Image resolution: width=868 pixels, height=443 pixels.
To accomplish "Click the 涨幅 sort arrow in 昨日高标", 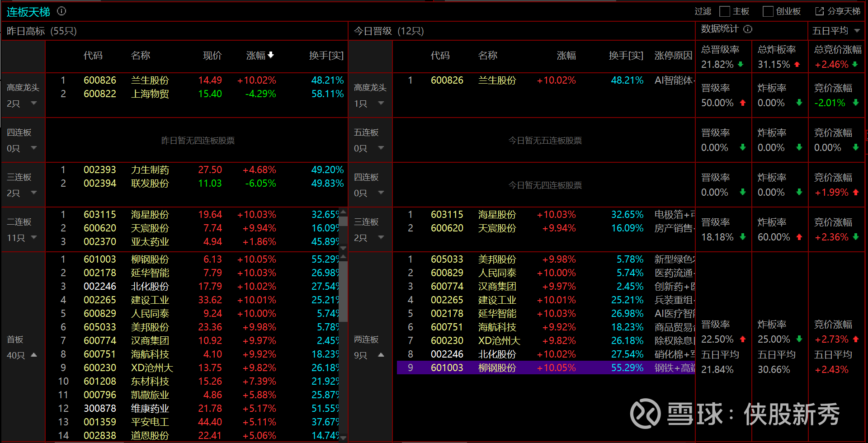I will (271, 55).
